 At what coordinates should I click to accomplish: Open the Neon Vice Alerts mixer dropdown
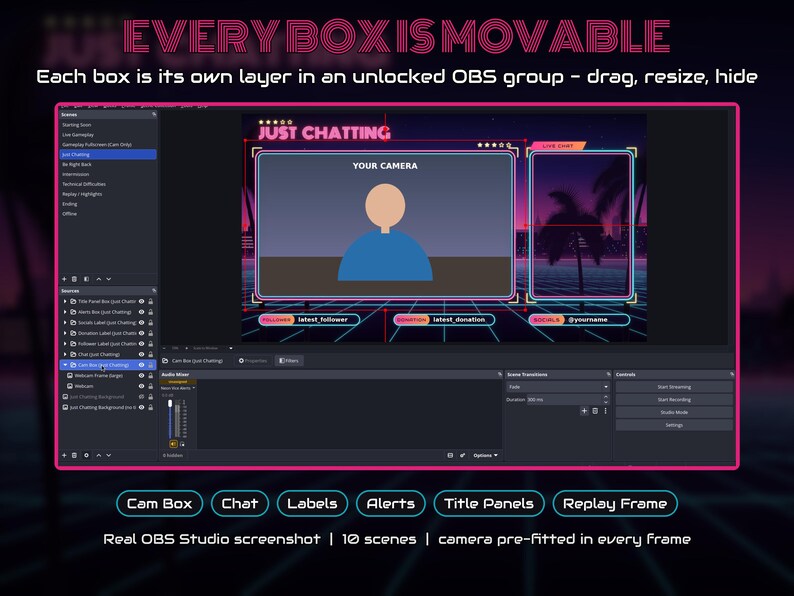tap(178, 388)
